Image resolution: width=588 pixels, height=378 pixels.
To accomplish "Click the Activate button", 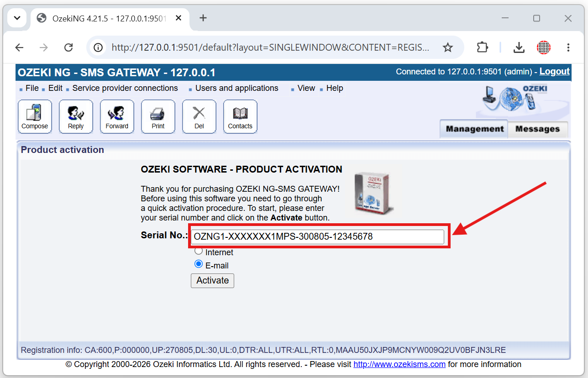I will (212, 280).
